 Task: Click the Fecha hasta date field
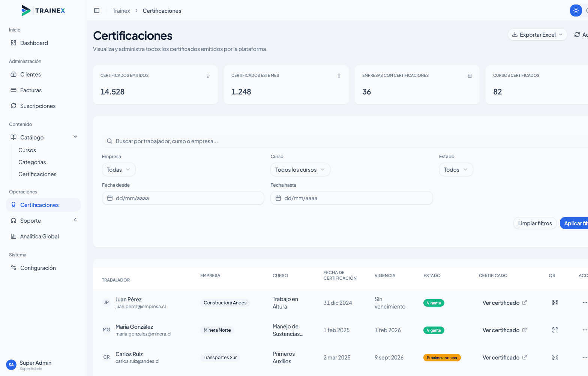pos(352,198)
